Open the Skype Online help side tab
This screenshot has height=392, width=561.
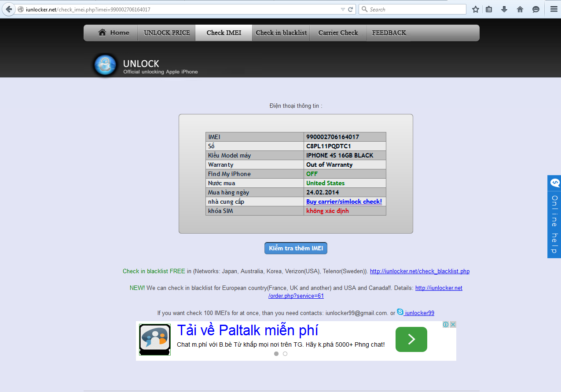(x=554, y=216)
